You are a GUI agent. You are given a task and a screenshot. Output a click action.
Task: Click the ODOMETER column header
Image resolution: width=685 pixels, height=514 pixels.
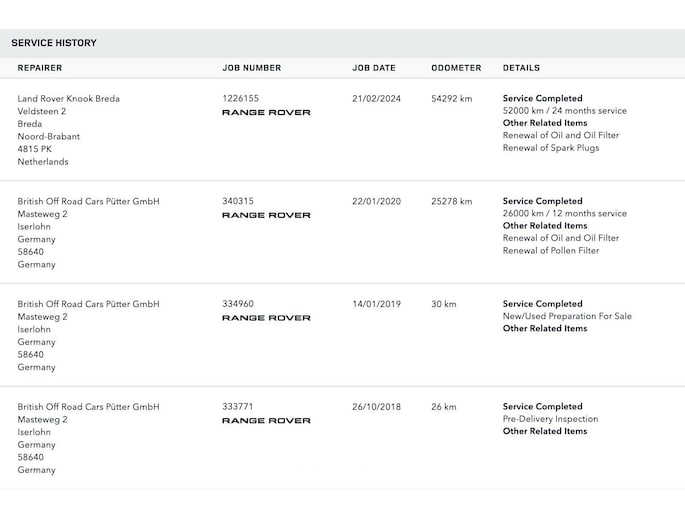click(x=456, y=68)
